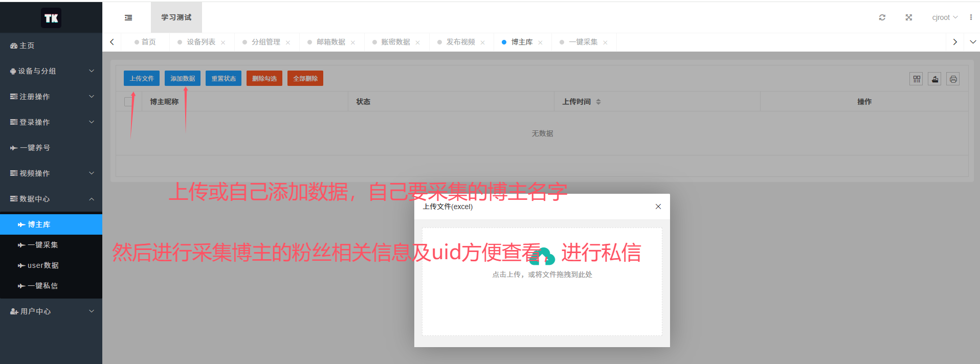Click the 上传文件 button
980x364 pixels.
142,78
